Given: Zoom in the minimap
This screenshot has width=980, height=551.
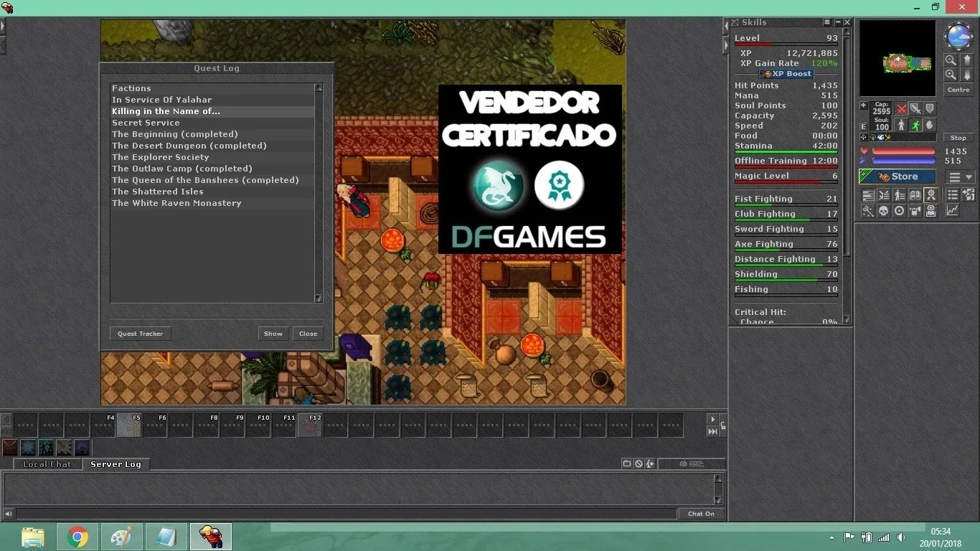Looking at the screenshot, I should click(x=951, y=75).
